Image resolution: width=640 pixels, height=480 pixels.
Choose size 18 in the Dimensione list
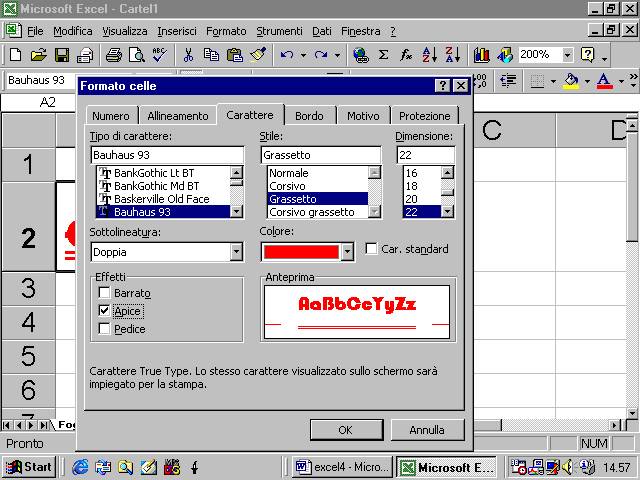point(422,186)
